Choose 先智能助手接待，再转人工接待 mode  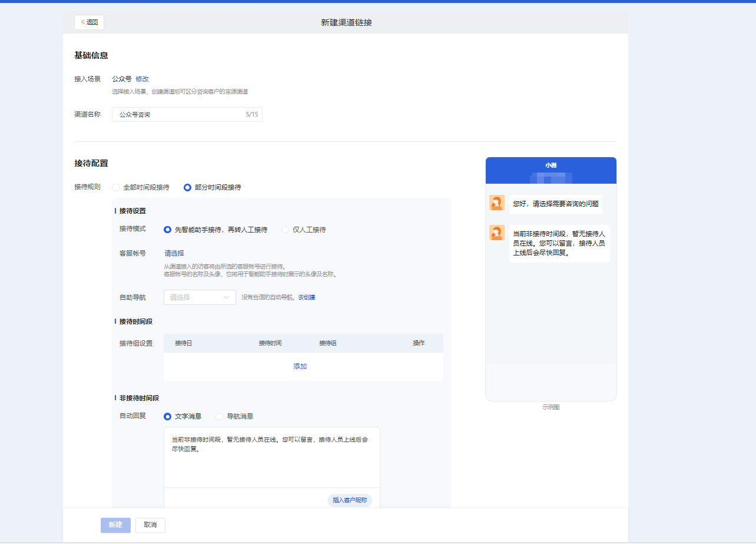(x=215, y=230)
